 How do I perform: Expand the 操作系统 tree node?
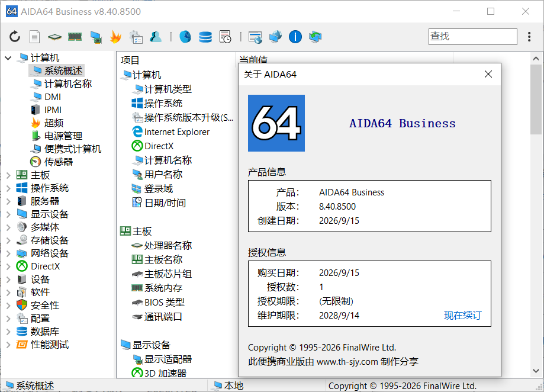click(x=8, y=188)
